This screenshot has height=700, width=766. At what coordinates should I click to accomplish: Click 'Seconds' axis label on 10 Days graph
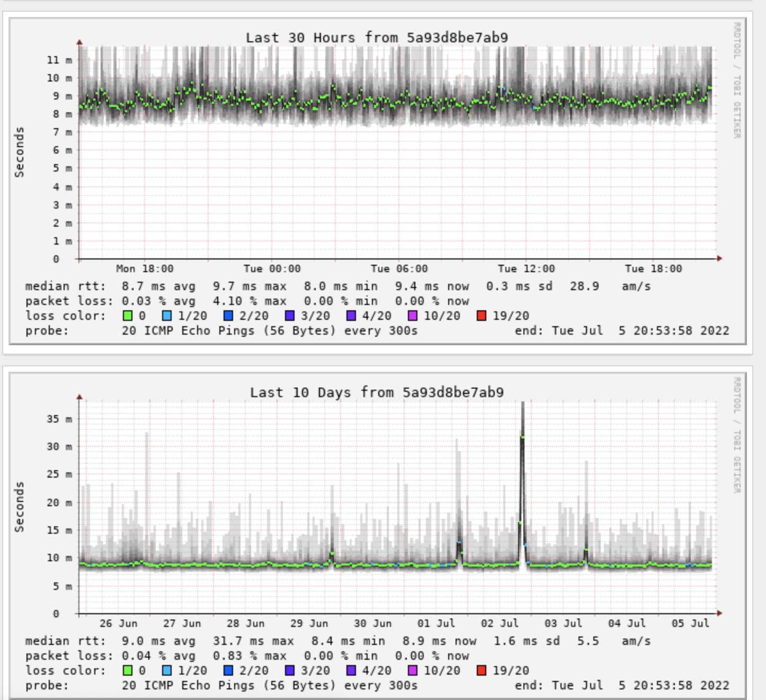19,507
